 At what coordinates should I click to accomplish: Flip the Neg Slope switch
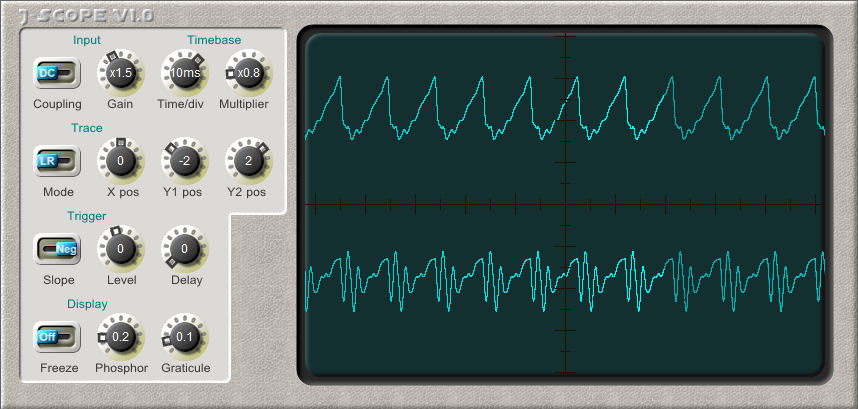point(57,249)
